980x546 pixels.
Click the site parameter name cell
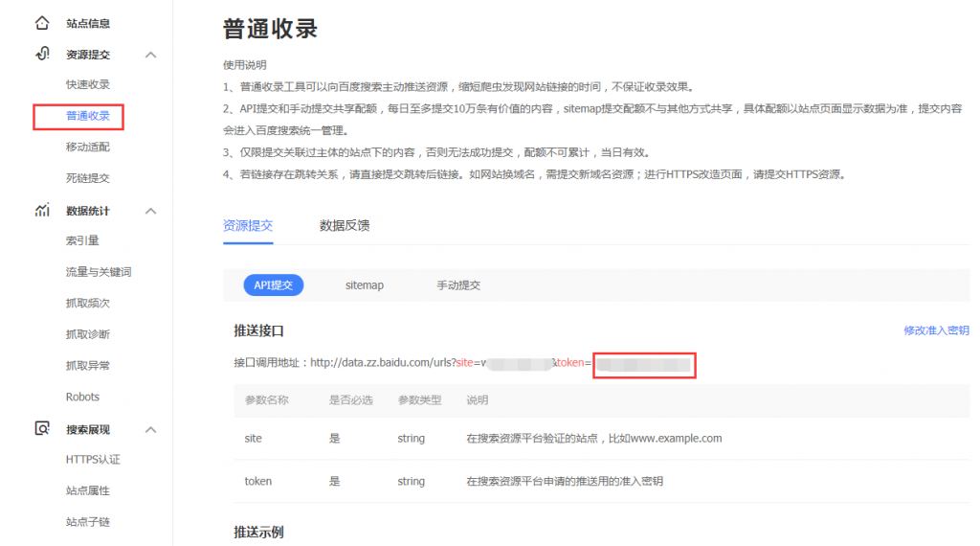[253, 439]
